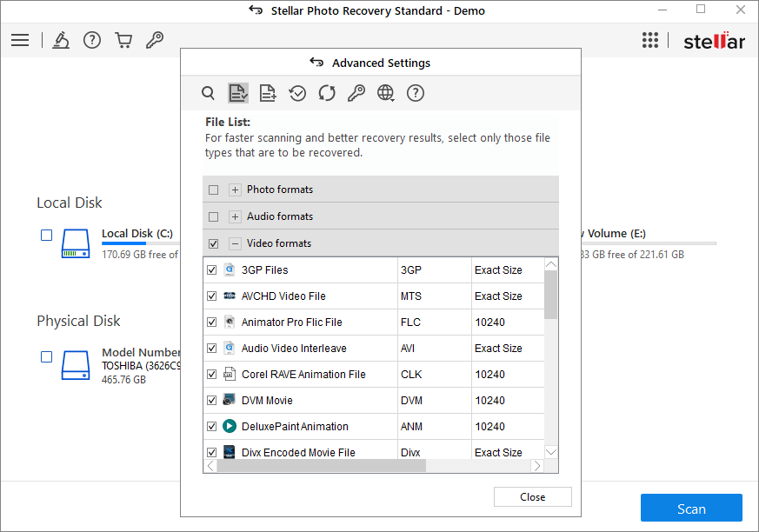
Task: Click the file list scroll up arrow
Action: point(551,264)
